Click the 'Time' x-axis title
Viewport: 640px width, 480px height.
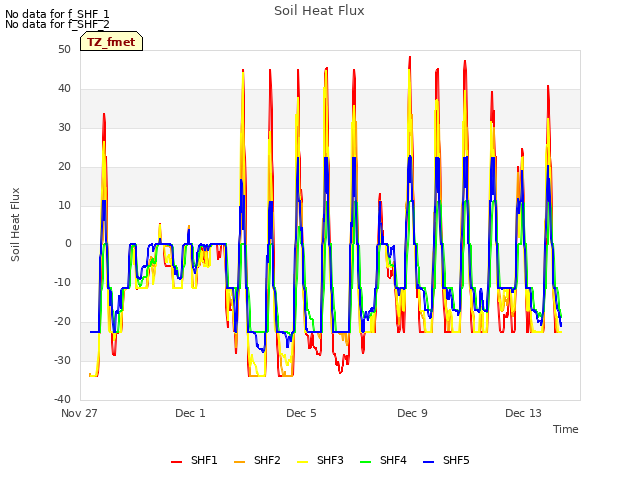(566, 429)
